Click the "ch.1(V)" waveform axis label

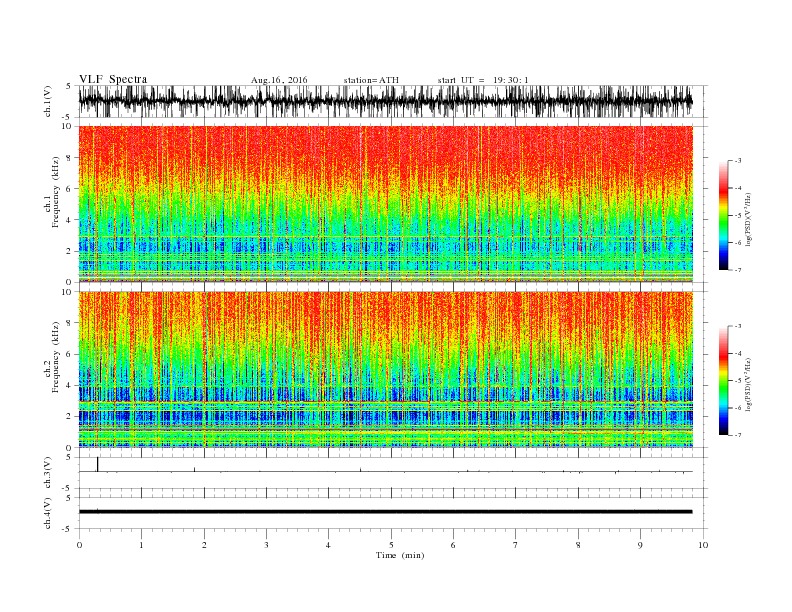pos(48,101)
